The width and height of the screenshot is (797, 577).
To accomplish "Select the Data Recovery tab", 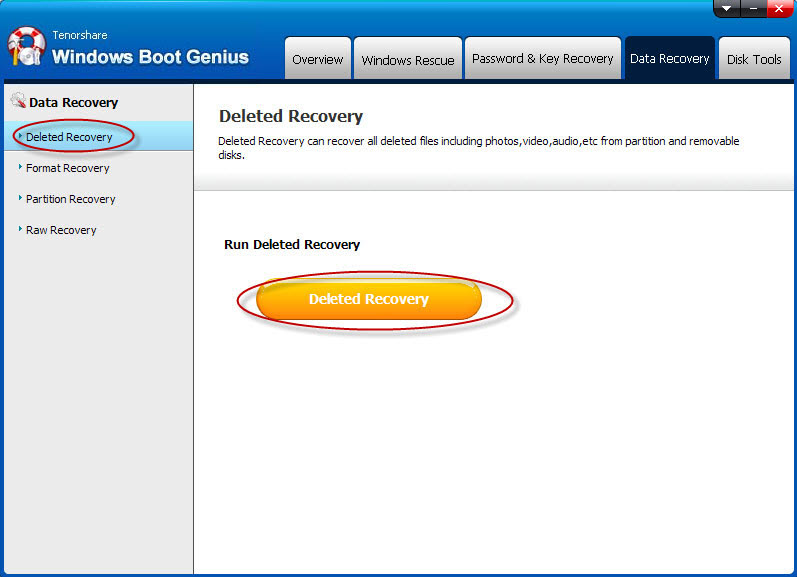I will (669, 59).
